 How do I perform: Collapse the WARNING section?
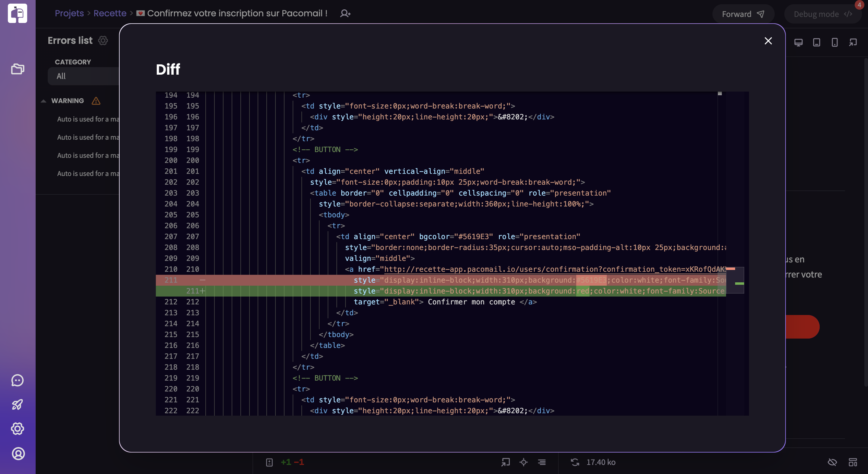coord(43,101)
